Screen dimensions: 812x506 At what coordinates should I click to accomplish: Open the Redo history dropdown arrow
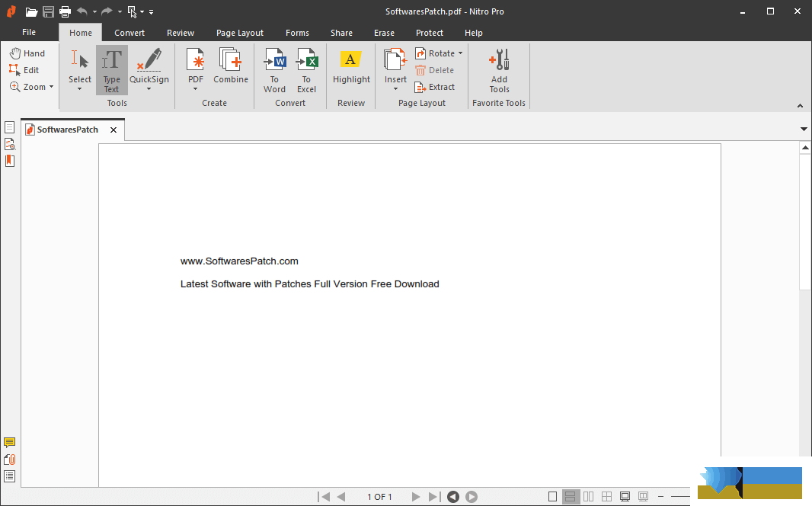pyautogui.click(x=120, y=12)
